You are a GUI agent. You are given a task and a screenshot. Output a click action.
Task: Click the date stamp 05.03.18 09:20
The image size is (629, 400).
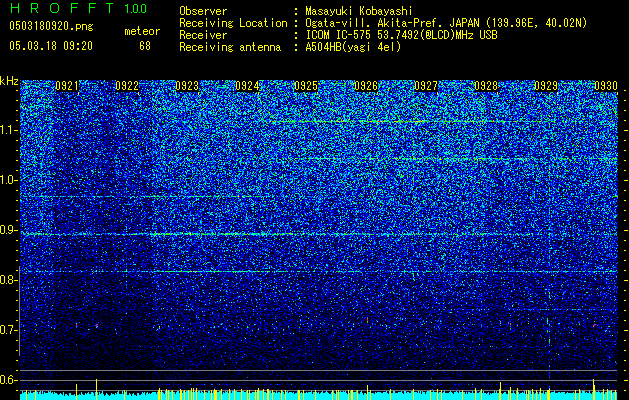[x=51, y=46]
